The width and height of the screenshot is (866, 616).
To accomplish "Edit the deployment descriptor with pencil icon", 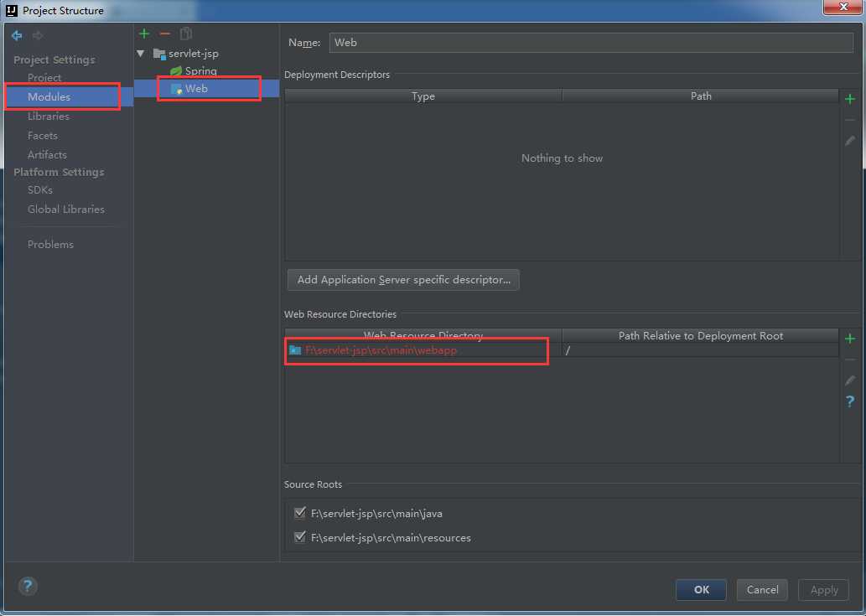I will (850, 141).
